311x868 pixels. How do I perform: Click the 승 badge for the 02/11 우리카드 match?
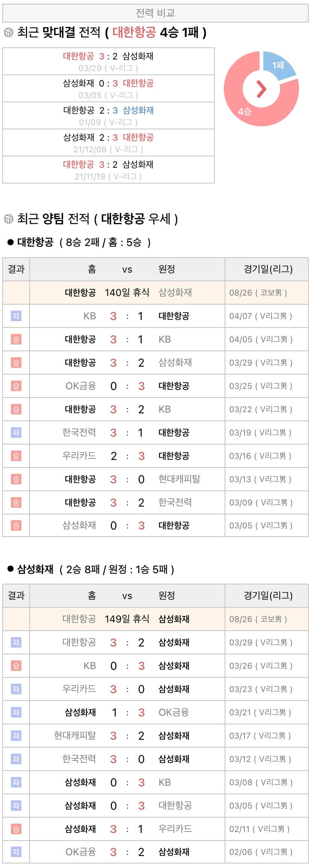tap(16, 829)
